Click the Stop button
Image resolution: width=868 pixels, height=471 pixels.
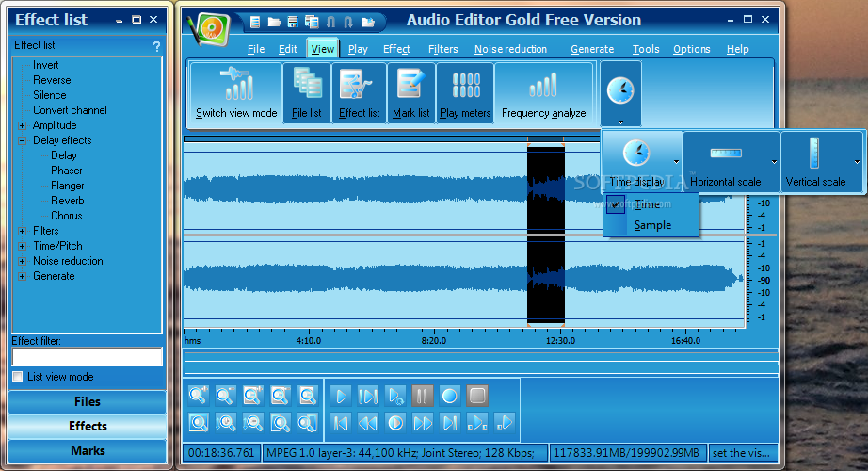pos(477,396)
